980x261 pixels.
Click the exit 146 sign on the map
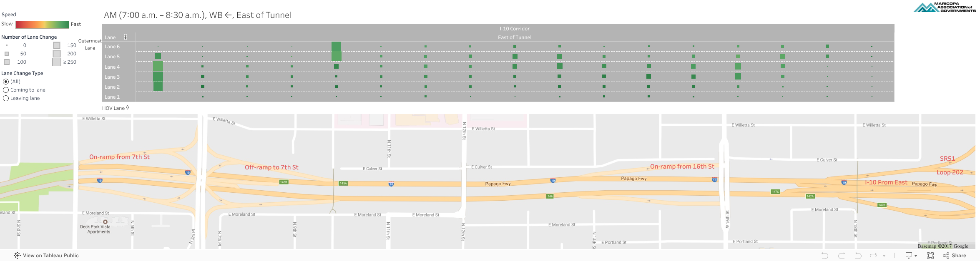coord(550,196)
